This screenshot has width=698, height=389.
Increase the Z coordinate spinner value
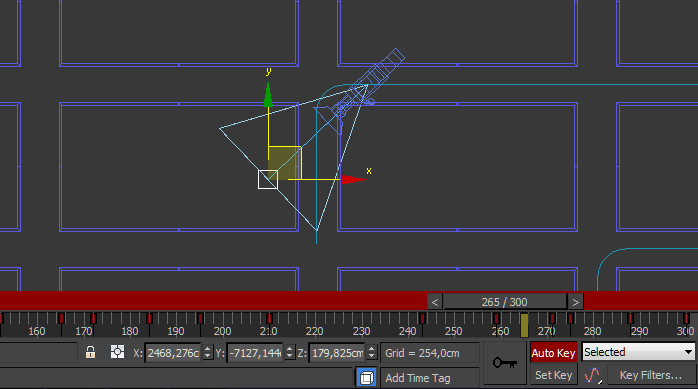click(x=372, y=349)
